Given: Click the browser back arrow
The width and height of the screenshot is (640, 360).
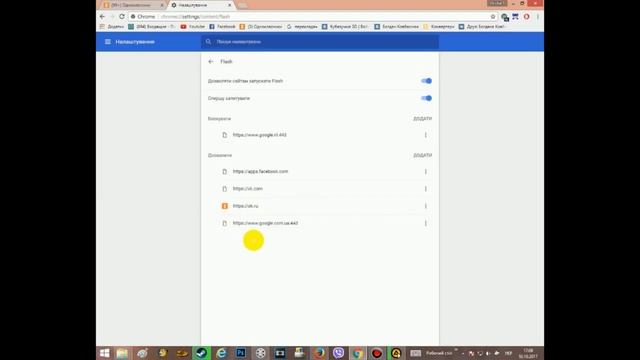Looking at the screenshot, I should pos(102,17).
